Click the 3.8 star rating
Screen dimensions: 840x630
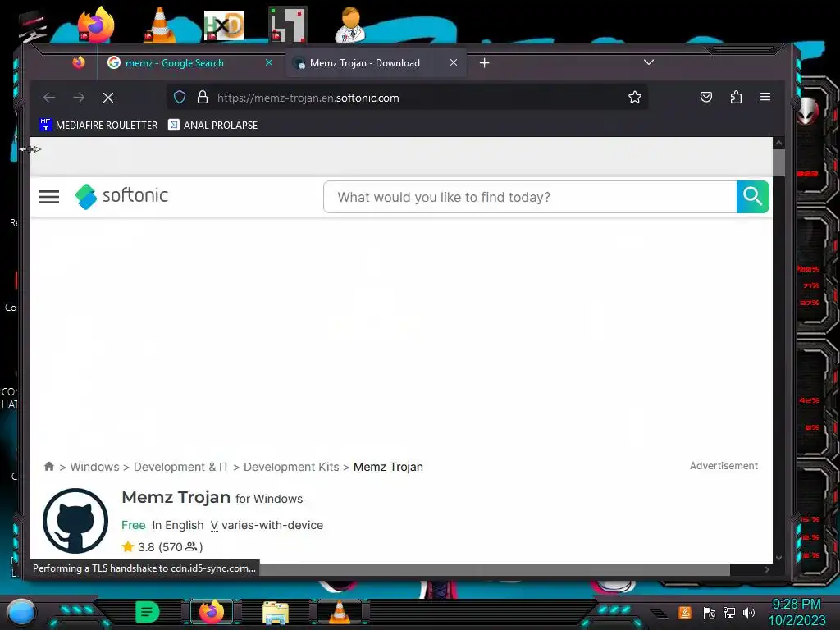pyautogui.click(x=162, y=547)
